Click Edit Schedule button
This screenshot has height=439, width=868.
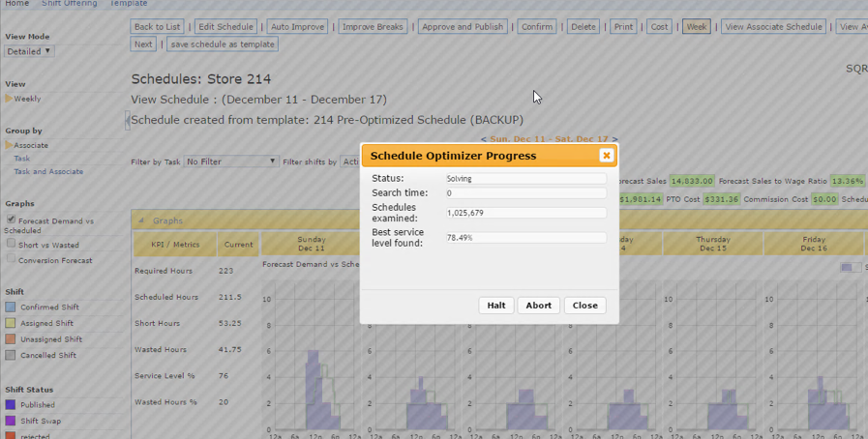coord(225,26)
